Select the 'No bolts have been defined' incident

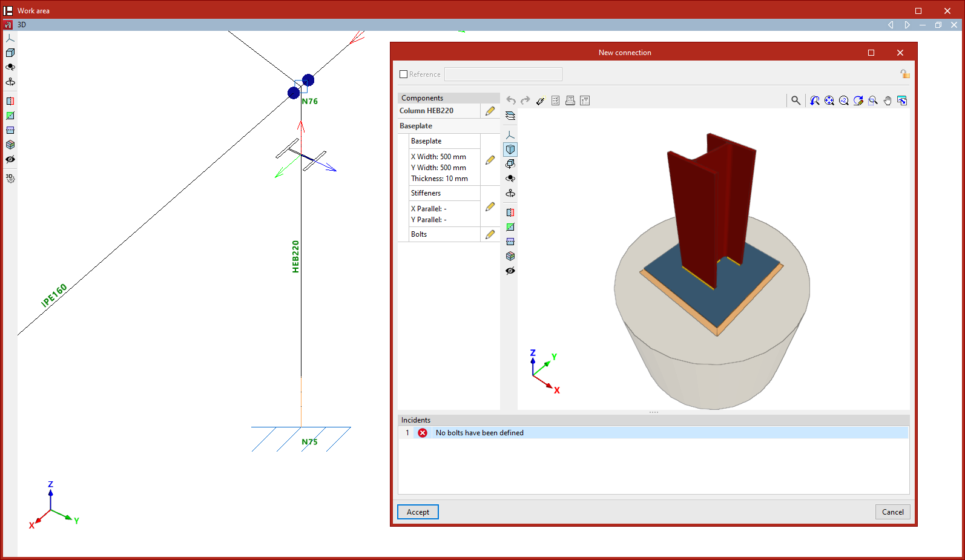(x=479, y=433)
